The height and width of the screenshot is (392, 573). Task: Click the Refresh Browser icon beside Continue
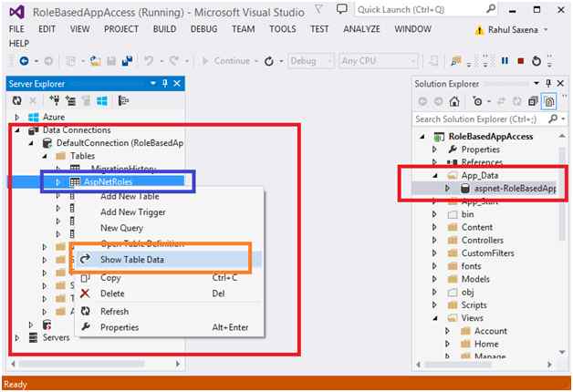pos(269,61)
